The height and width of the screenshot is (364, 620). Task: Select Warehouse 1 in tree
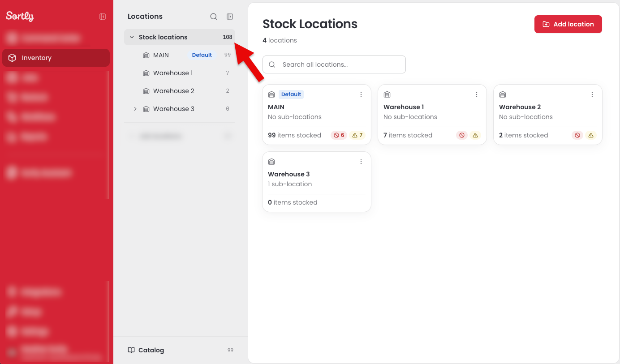(173, 73)
